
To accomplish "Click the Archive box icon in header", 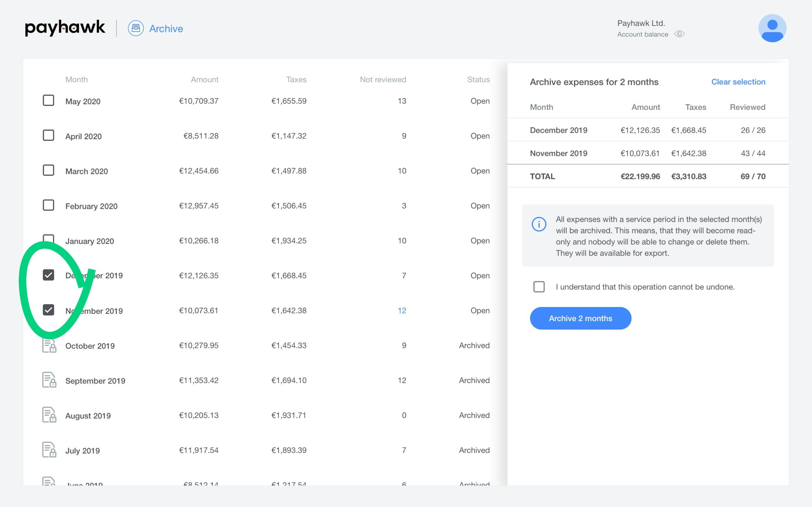I will pos(136,28).
